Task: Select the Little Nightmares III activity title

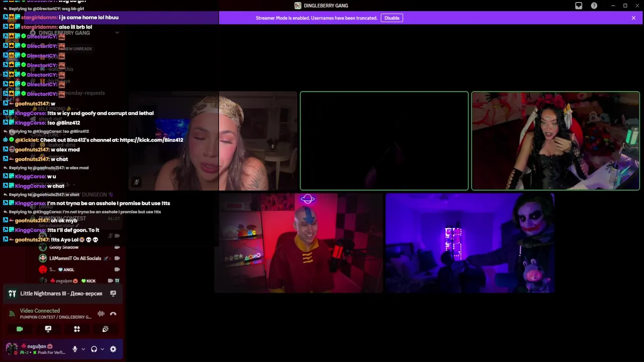Action: tap(61, 294)
